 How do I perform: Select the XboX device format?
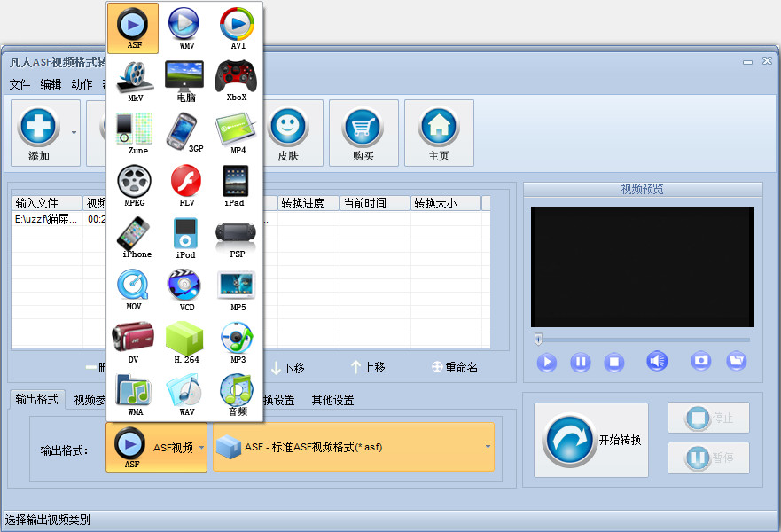[x=237, y=80]
